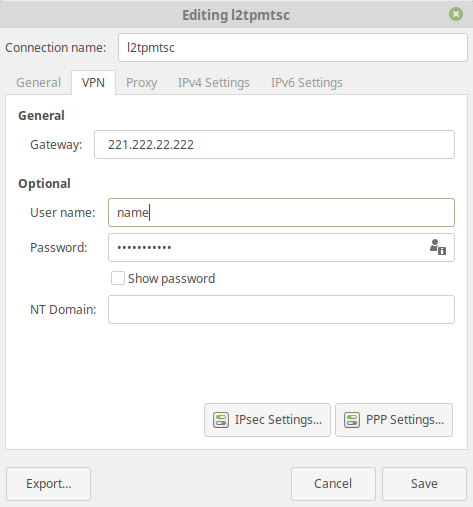Click the empty NT Domain field
The image size is (473, 507).
point(281,309)
